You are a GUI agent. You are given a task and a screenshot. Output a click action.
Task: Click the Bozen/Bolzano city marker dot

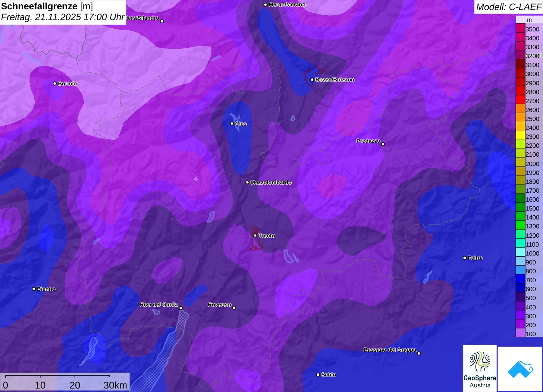point(312,80)
